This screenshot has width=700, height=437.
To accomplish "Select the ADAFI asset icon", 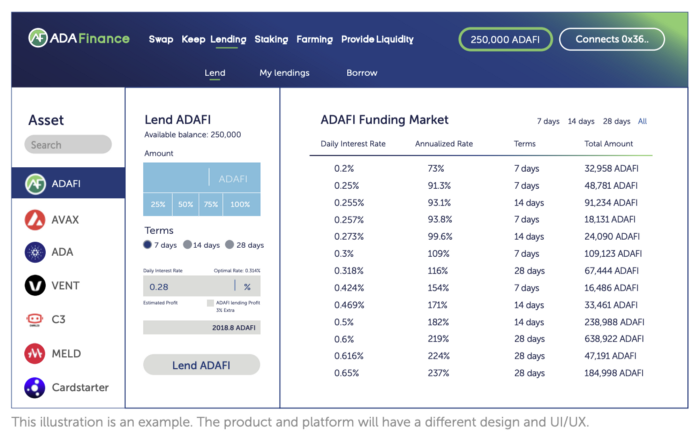I will click(35, 184).
